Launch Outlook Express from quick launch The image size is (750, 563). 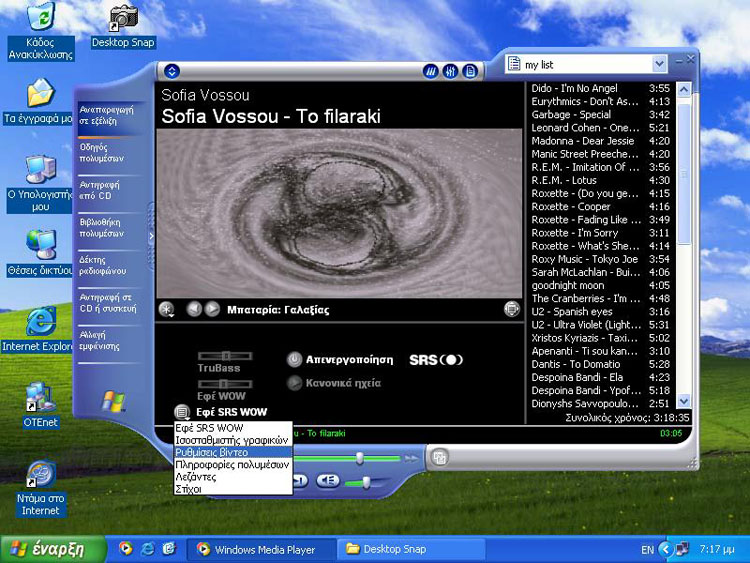click(169, 548)
